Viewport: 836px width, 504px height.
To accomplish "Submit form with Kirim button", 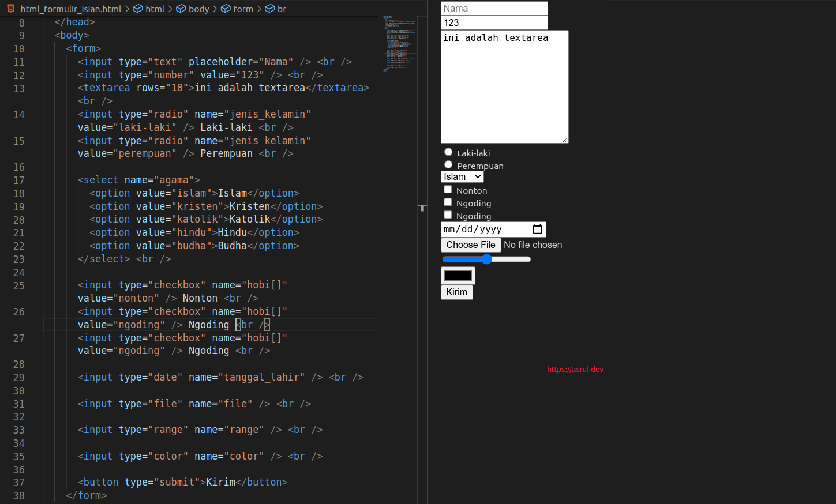I will [x=457, y=292].
